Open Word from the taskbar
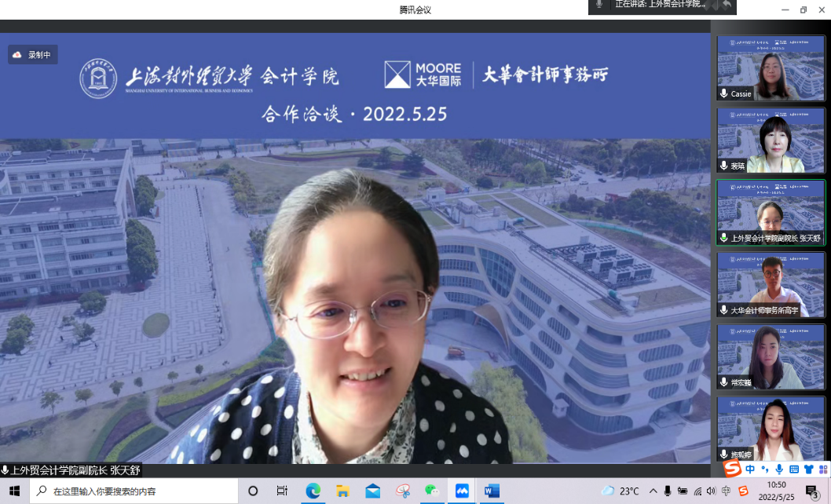 tap(492, 491)
